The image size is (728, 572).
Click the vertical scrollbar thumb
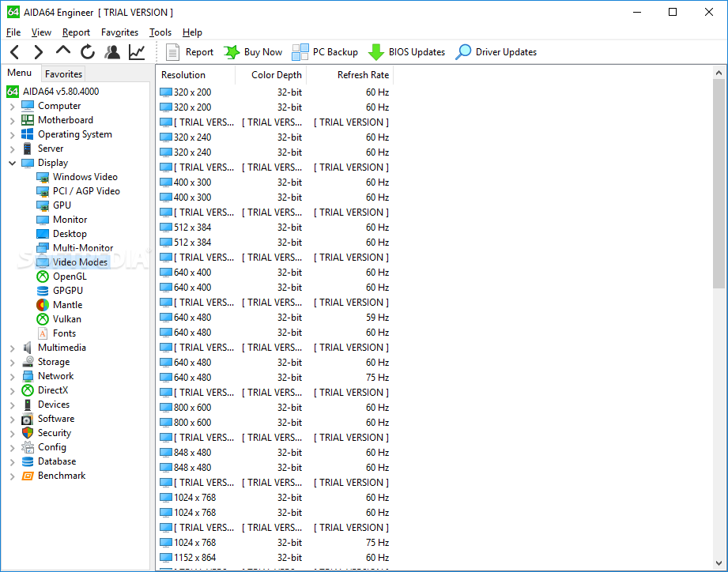coord(719,183)
